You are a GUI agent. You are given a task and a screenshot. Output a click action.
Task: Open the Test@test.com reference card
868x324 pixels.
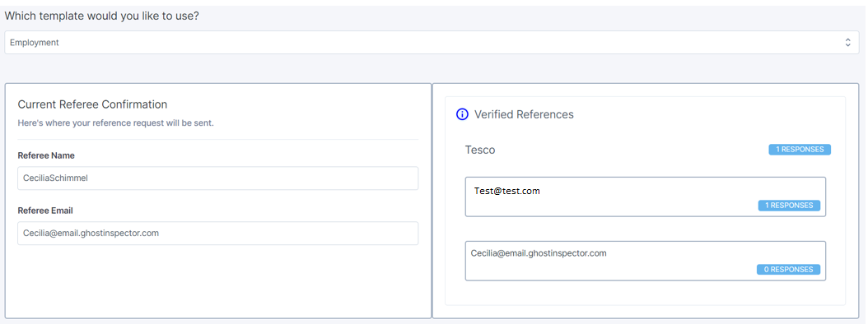646,197
